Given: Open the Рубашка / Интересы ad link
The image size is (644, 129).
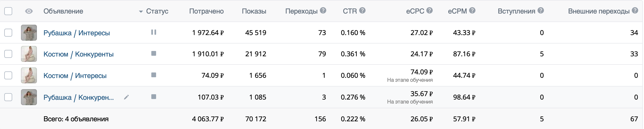Looking at the screenshot, I should pyautogui.click(x=76, y=33).
